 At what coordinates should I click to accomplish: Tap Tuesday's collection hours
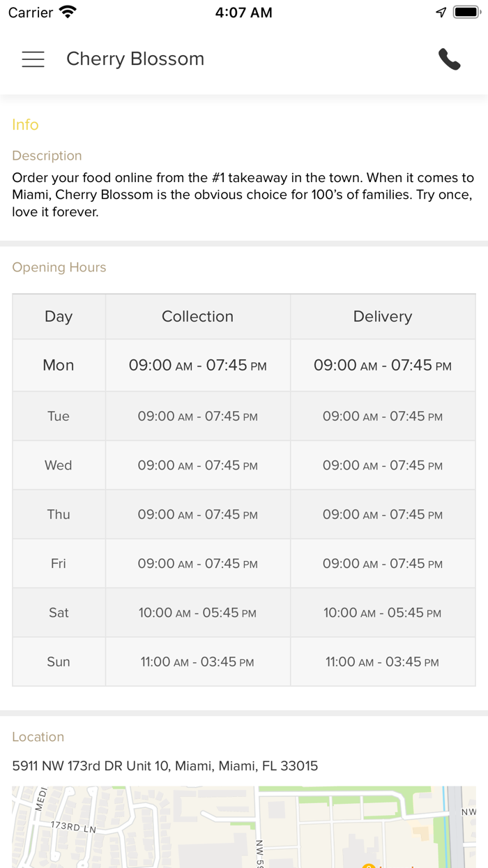click(x=197, y=417)
